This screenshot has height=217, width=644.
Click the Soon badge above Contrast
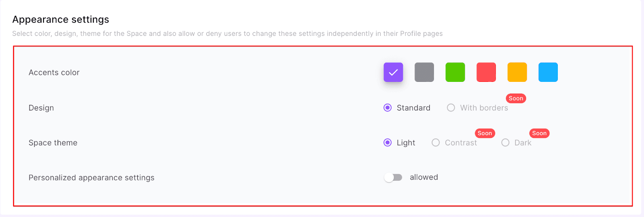(485, 134)
